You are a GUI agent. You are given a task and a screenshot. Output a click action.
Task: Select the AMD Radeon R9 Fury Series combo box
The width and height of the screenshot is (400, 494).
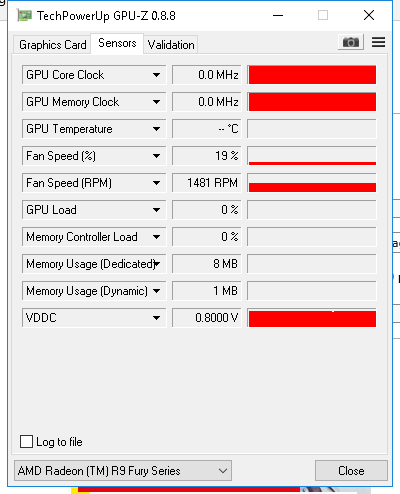[x=123, y=471]
